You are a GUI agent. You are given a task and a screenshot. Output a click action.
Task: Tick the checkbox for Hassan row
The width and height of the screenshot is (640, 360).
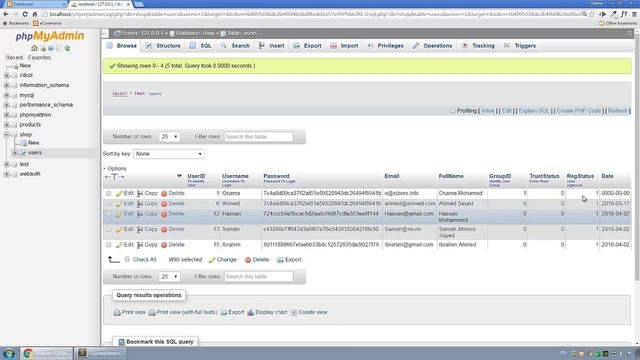coord(109,214)
